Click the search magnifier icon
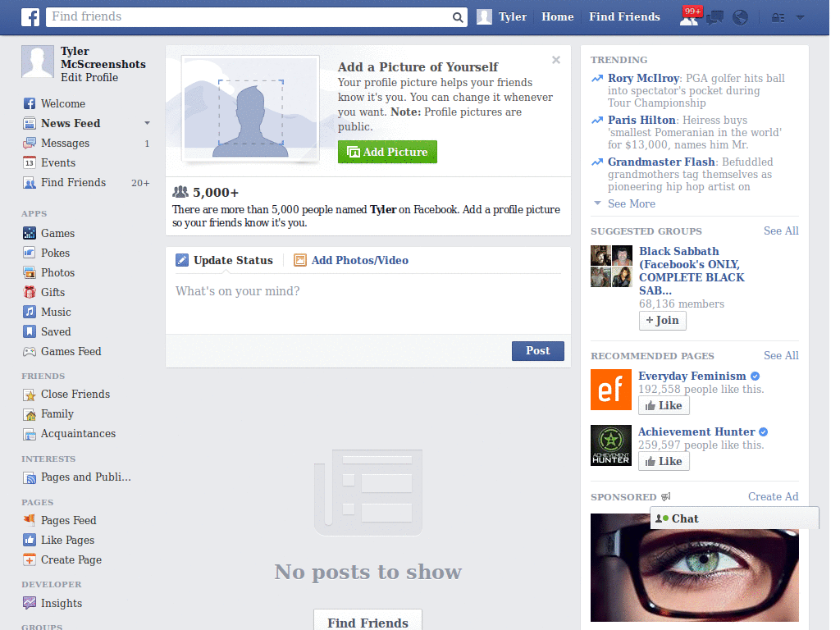The image size is (840, 630). point(458,17)
